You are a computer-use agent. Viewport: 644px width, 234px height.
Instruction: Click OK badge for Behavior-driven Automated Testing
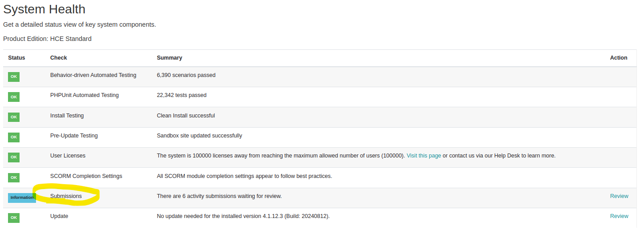point(14,77)
